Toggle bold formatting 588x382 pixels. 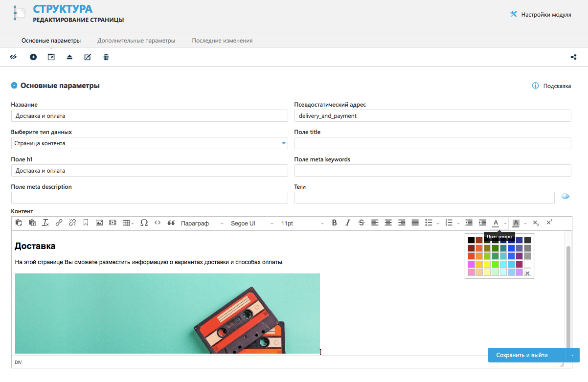click(335, 223)
